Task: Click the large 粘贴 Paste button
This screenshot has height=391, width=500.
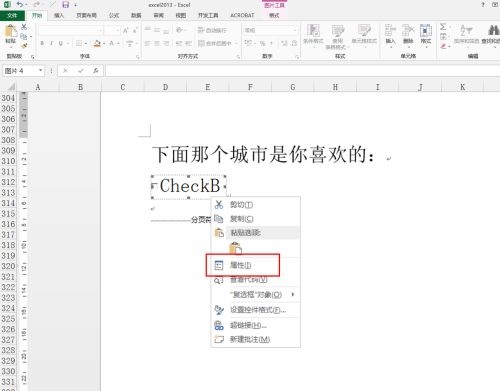Action: (x=10, y=35)
